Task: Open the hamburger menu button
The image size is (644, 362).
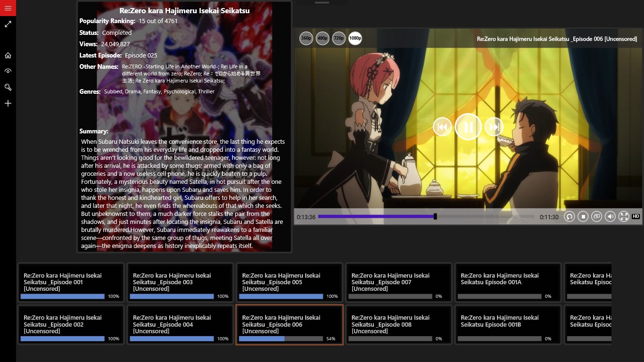Action: (x=8, y=8)
